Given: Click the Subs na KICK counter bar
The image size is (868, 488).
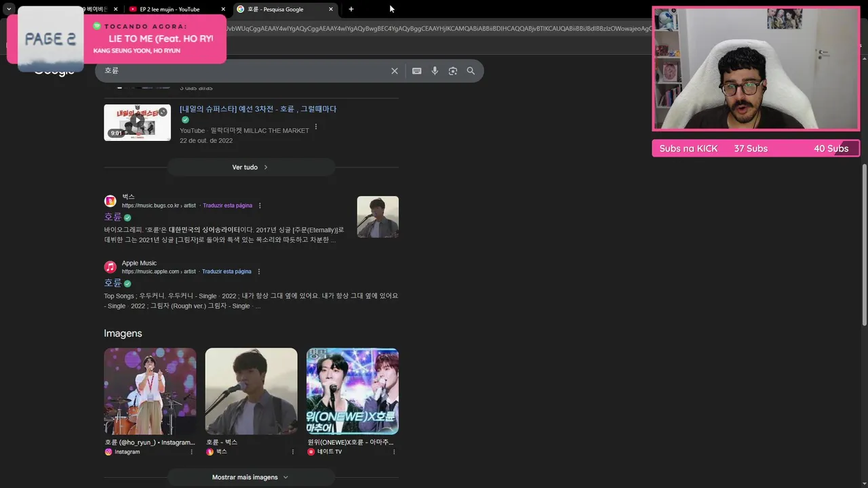Looking at the screenshot, I should pos(755,148).
